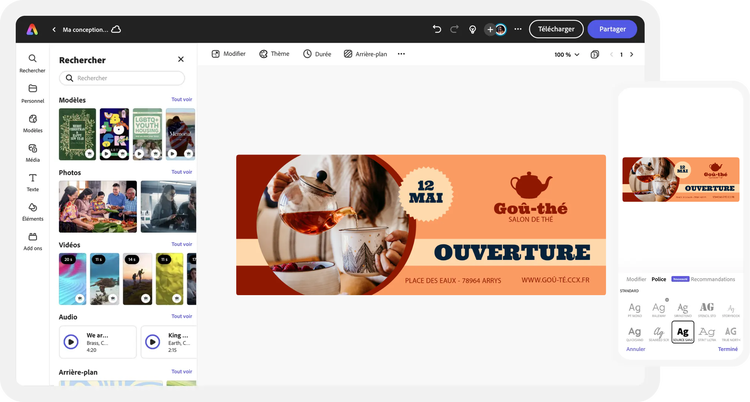This screenshot has width=750, height=402.
Task: Click Tout voir next to Photos
Action: click(182, 172)
